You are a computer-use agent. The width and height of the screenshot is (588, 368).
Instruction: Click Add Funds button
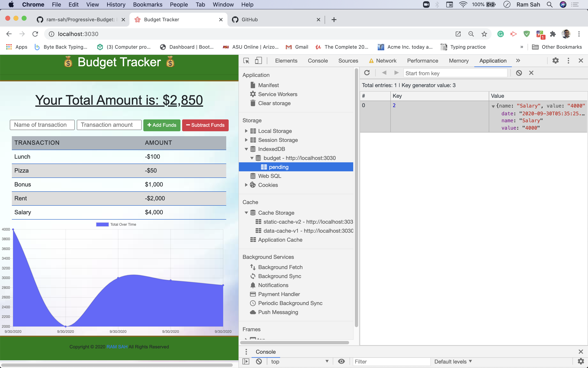[x=161, y=125]
